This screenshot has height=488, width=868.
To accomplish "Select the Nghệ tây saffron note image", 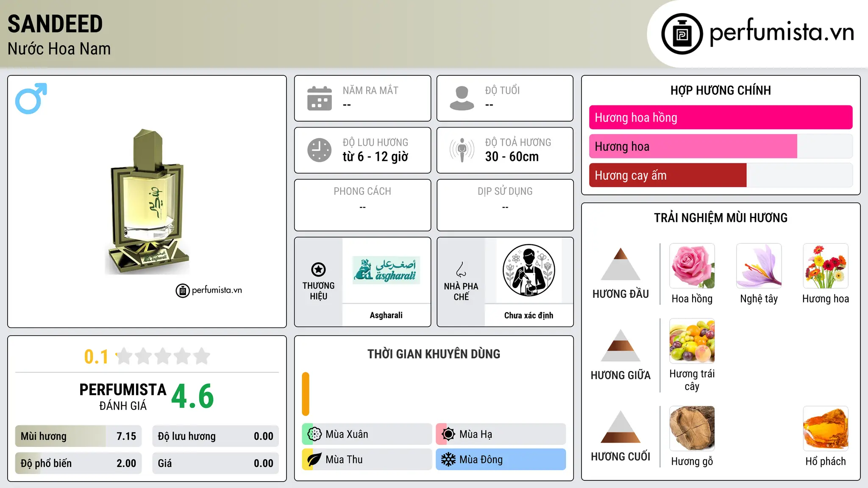I will click(759, 266).
